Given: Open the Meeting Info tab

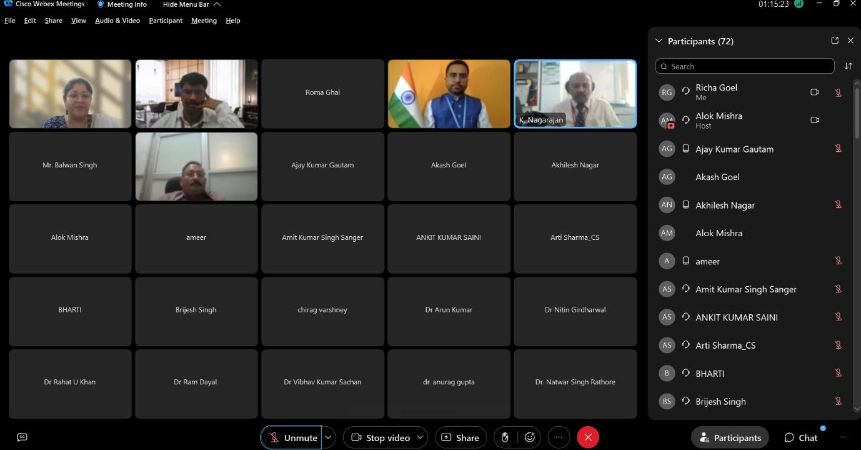Looking at the screenshot, I should pyautogui.click(x=122, y=5).
